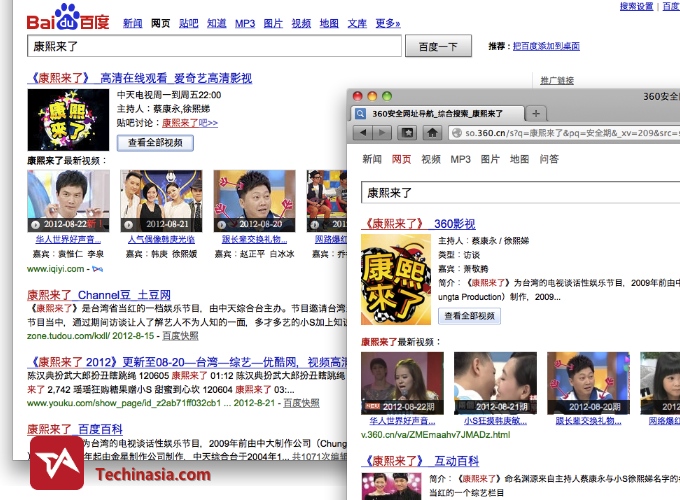Open 推广链接 link
The height and width of the screenshot is (500, 680).
[x=557, y=80]
